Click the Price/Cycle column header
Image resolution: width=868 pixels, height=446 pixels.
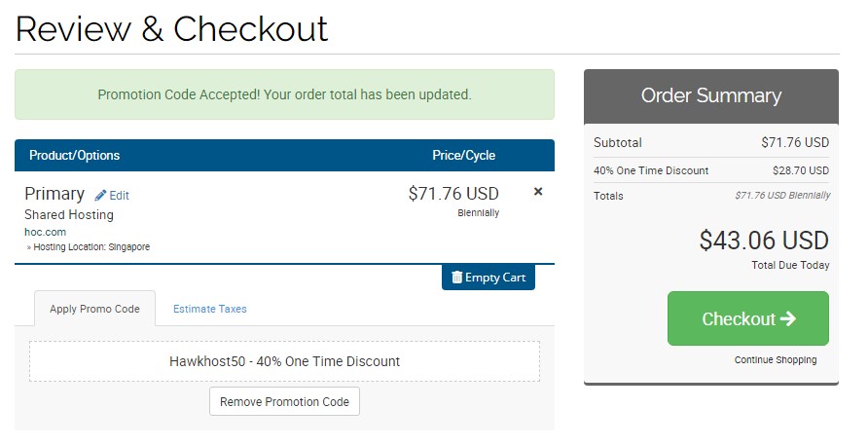(x=464, y=155)
